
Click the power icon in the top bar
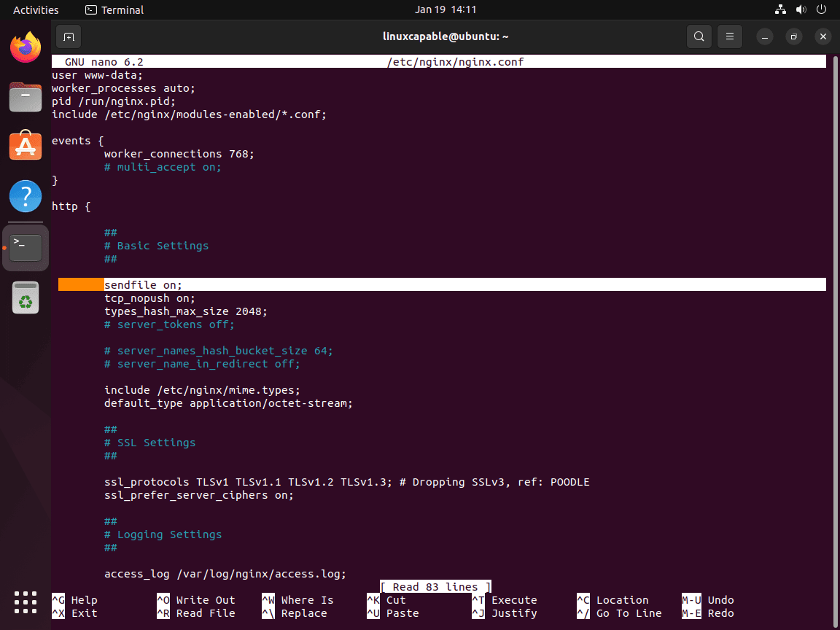coord(821,9)
